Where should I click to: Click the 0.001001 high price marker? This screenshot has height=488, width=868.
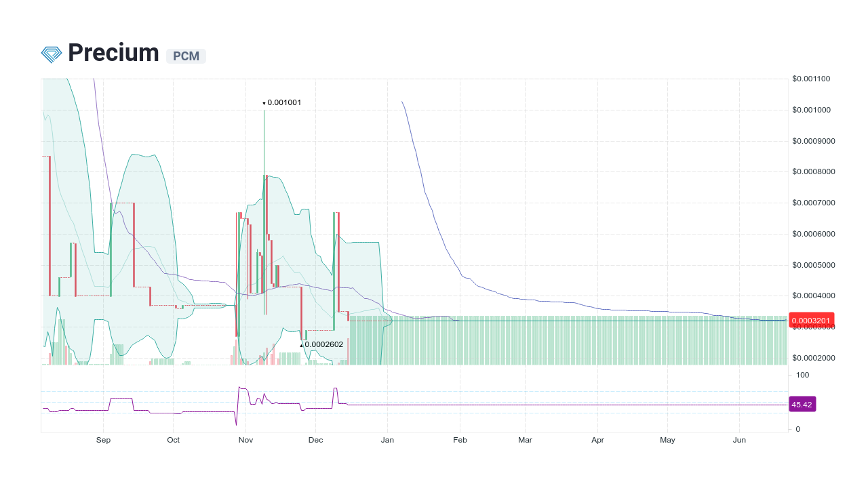[282, 102]
